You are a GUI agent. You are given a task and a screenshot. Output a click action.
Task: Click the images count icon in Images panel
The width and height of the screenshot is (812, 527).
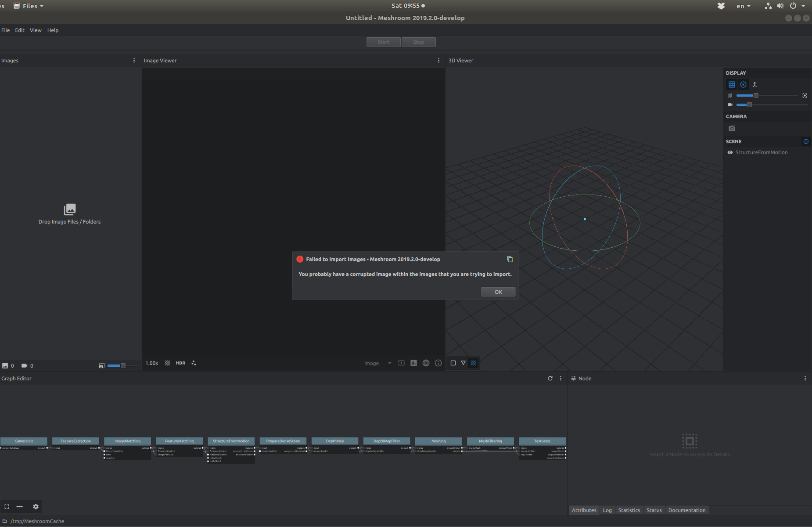pos(5,365)
